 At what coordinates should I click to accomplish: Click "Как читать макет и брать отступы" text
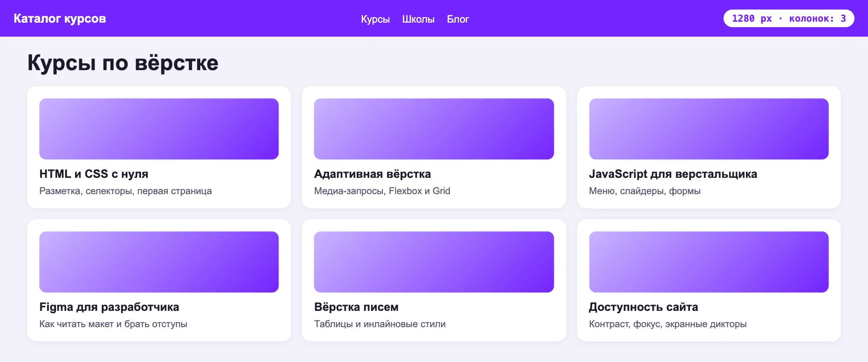point(113,324)
